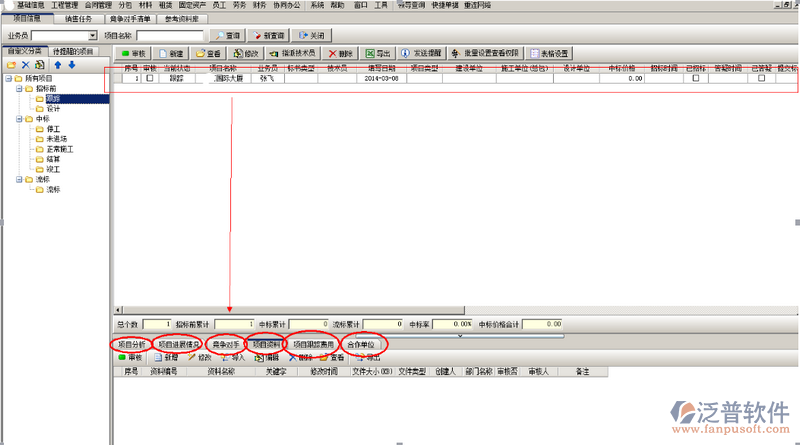Viewport: 800px width, 445px height.
Task: Click the 2014-03-08 date cell
Action: (381, 79)
